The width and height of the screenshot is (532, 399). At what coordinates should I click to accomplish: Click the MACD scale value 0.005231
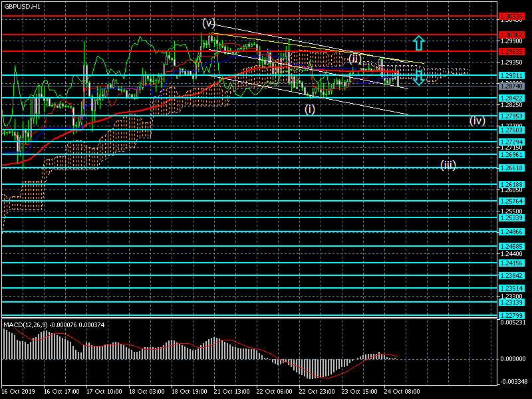click(x=513, y=323)
